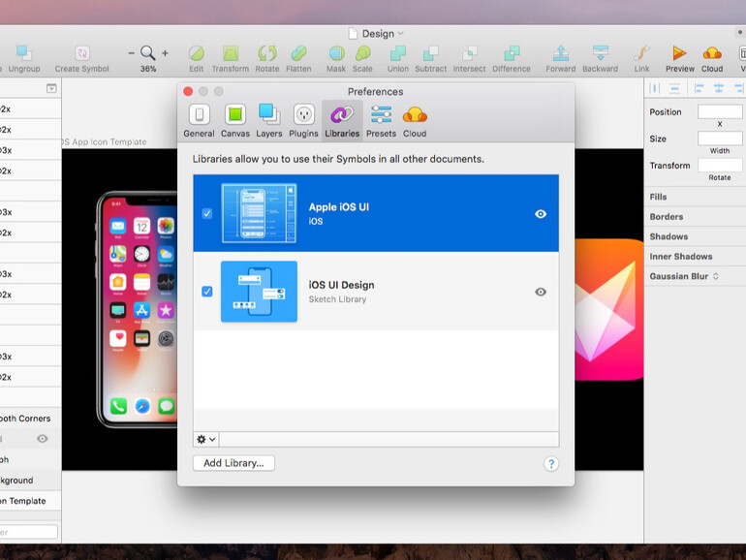Click the Rotate tool icon
Image resolution: width=746 pixels, height=560 pixels.
point(266,53)
